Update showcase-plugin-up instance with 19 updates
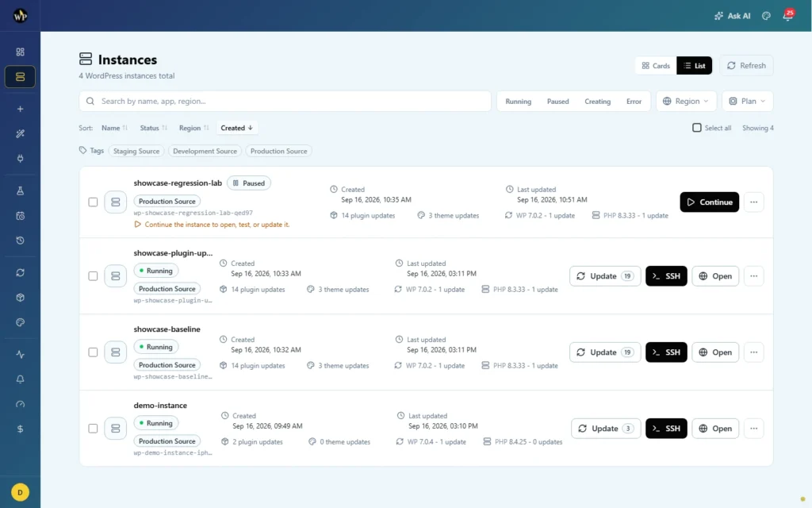This screenshot has width=812, height=508. pyautogui.click(x=605, y=276)
